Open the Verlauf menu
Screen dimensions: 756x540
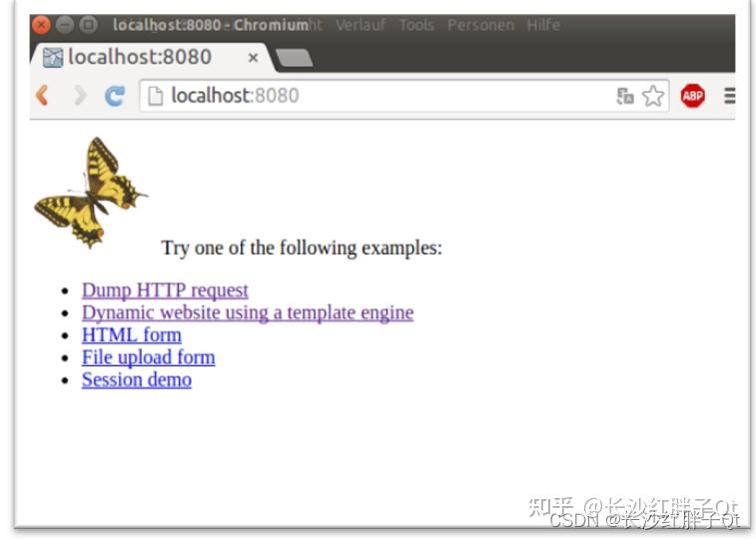[361, 25]
